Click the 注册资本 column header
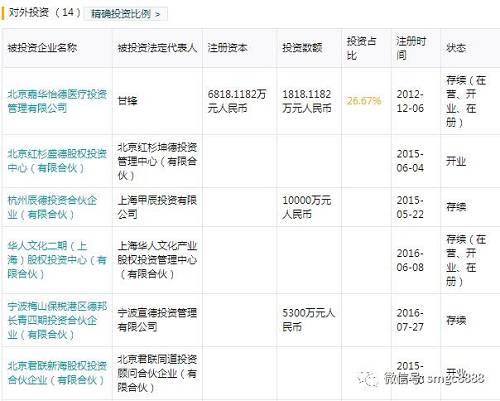Screen dimensions: 500x401 click(227, 48)
